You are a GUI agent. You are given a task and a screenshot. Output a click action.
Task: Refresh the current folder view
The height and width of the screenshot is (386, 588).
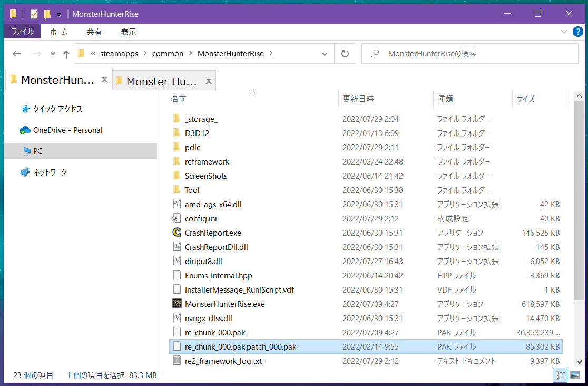pos(345,54)
